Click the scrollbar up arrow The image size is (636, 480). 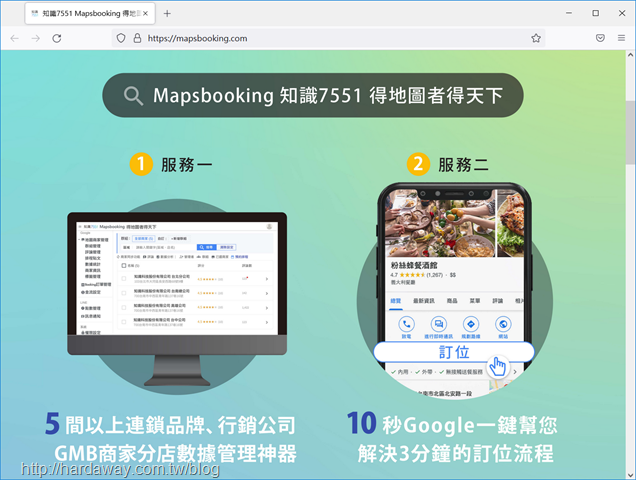[630, 55]
